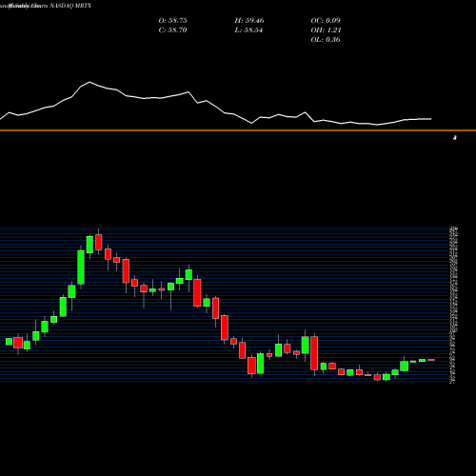Click the high price value 'H: 59.46'
This screenshot has width=476, height=476.
(x=249, y=21)
